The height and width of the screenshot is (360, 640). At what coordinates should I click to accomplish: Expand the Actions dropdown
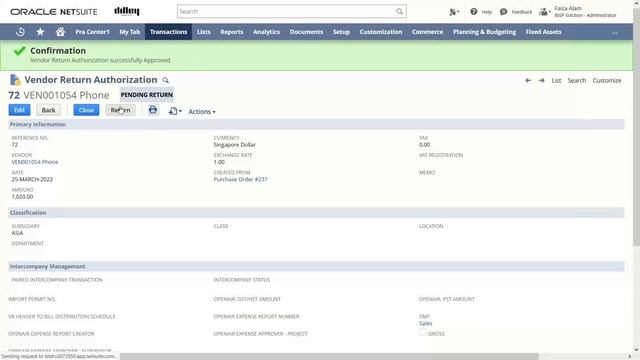click(202, 111)
